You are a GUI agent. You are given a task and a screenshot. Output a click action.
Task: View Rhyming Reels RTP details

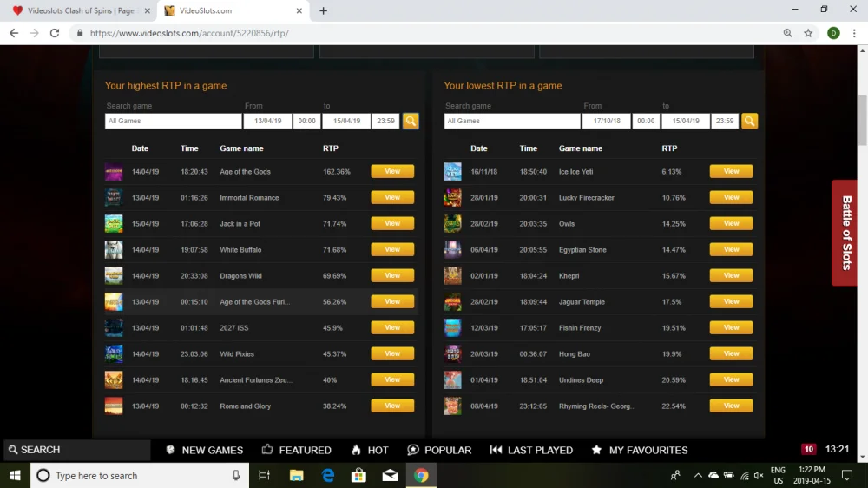(x=731, y=406)
